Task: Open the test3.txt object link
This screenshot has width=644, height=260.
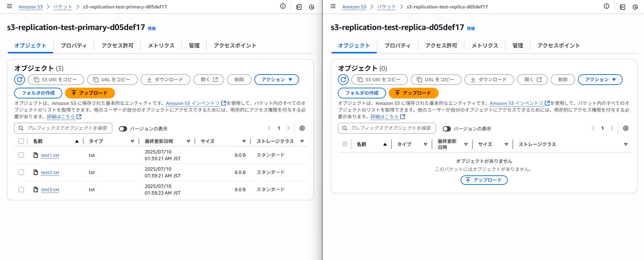Action: pyautogui.click(x=50, y=190)
